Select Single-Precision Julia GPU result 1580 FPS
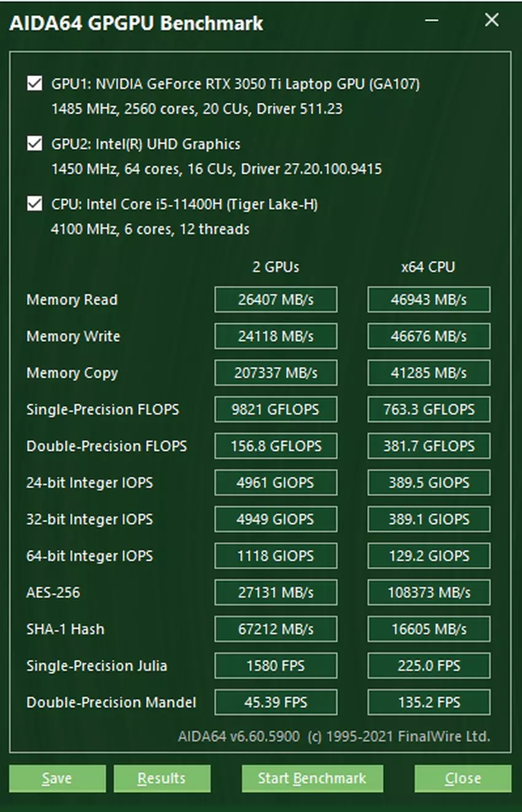The width and height of the screenshot is (522, 812). (x=276, y=666)
